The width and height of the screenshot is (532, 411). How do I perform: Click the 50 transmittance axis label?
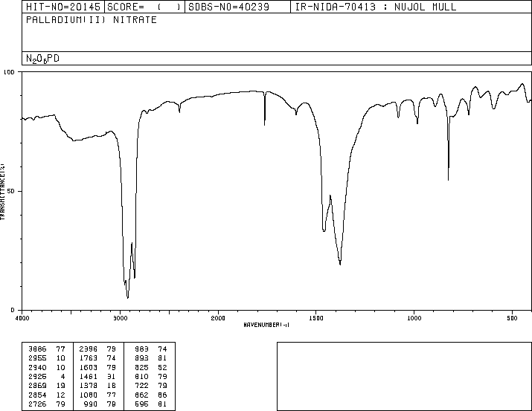coord(11,191)
